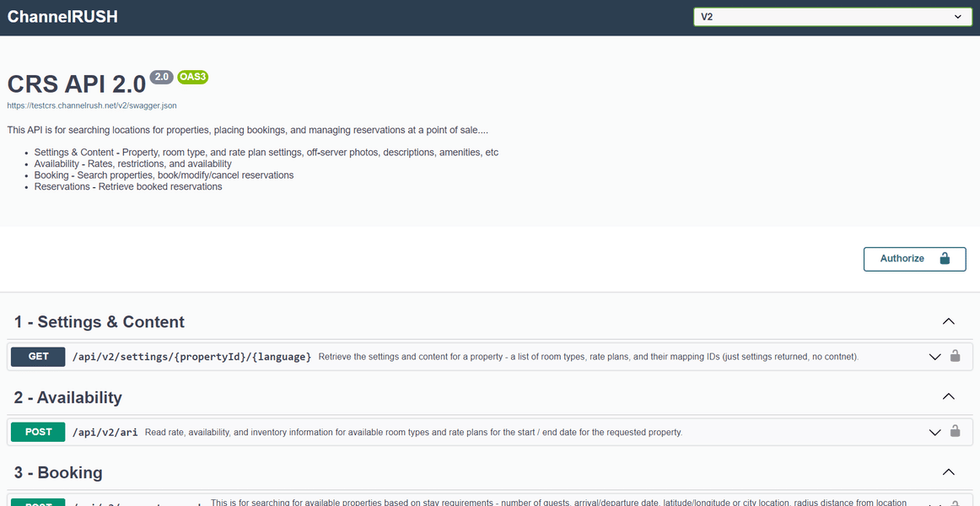
Task: Click the lock icon on POST ari row
Action: click(x=955, y=431)
